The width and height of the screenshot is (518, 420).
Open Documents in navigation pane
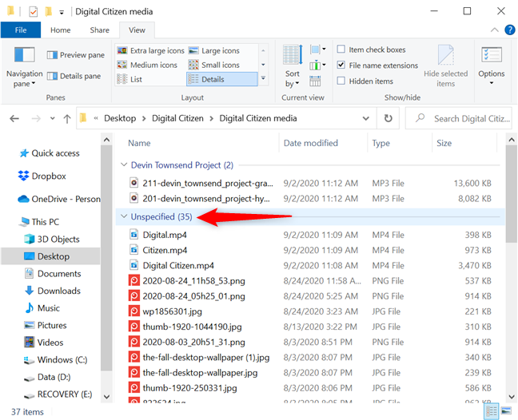53,274
